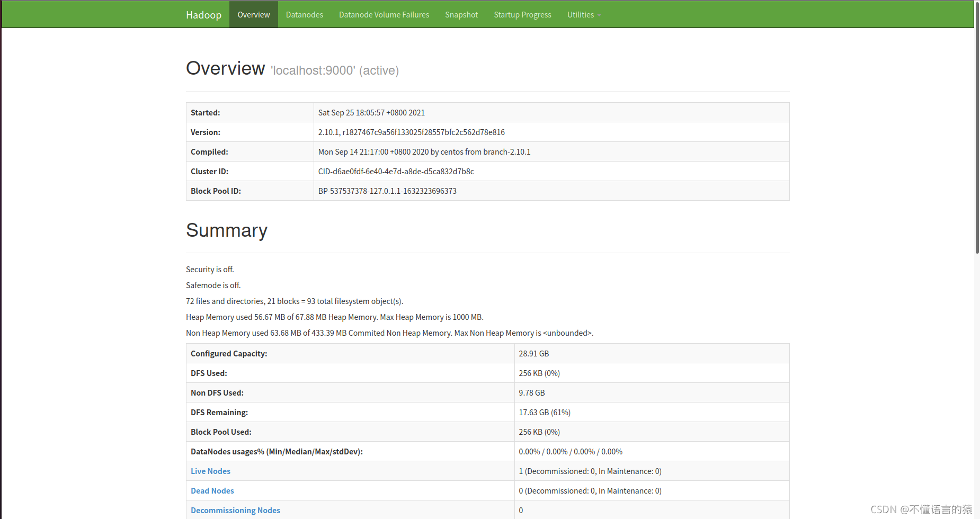Click the 'Non DFS Used:' label
Viewport: 980px width, 519px height.
(217, 393)
